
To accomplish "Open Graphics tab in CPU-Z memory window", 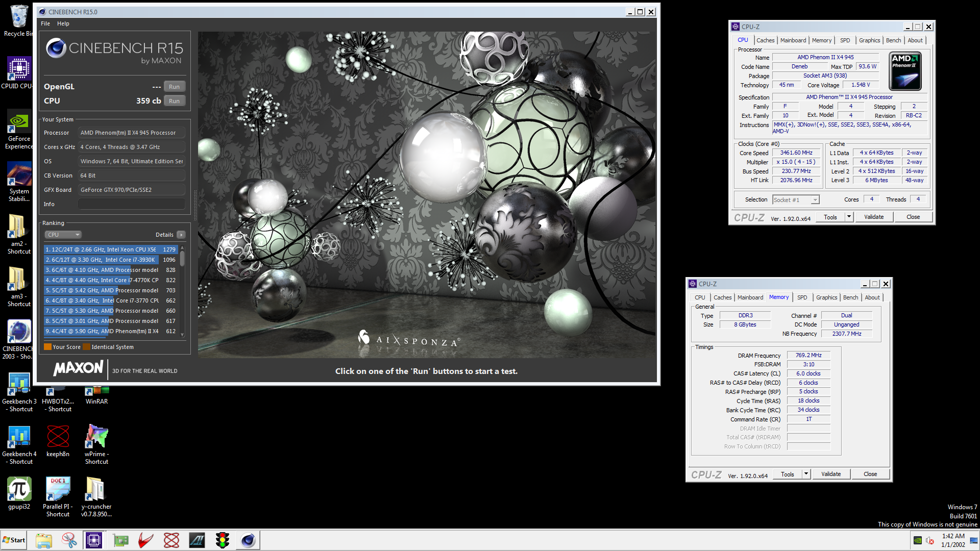I will point(826,297).
